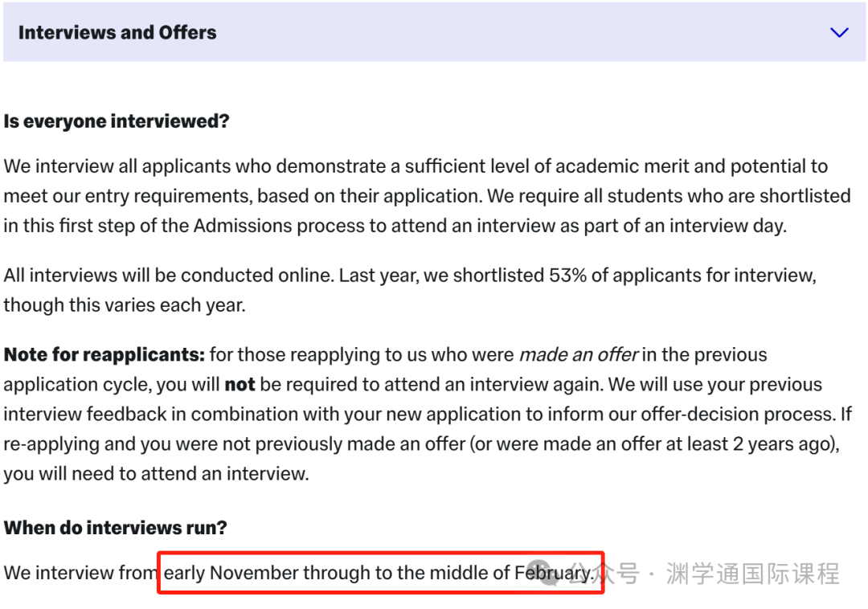The height and width of the screenshot is (609, 868).
Task: Click the 'though this varies each year' line
Action: tap(125, 305)
